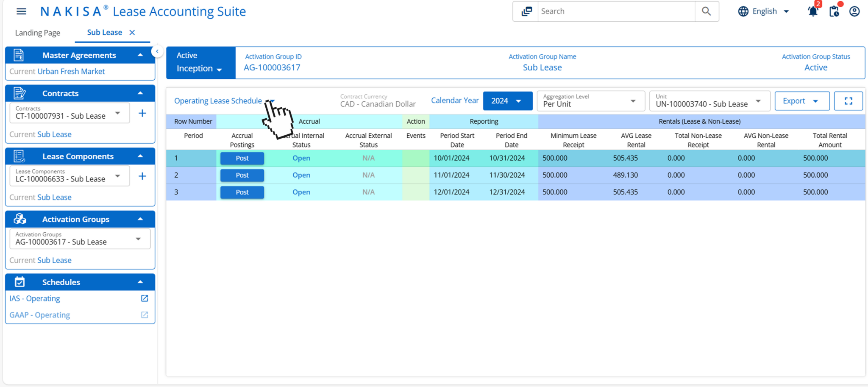
Task: Open the navigation hamburger menu
Action: click(x=21, y=11)
